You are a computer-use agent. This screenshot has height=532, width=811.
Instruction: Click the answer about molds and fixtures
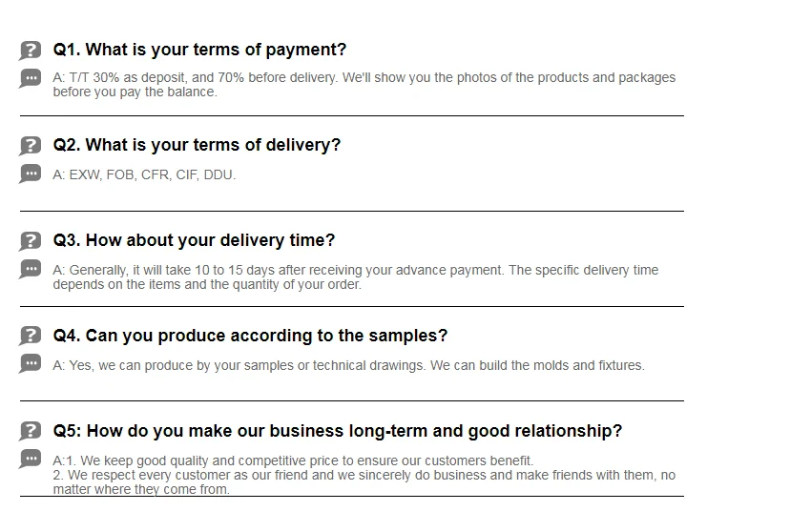pyautogui.click(x=348, y=365)
